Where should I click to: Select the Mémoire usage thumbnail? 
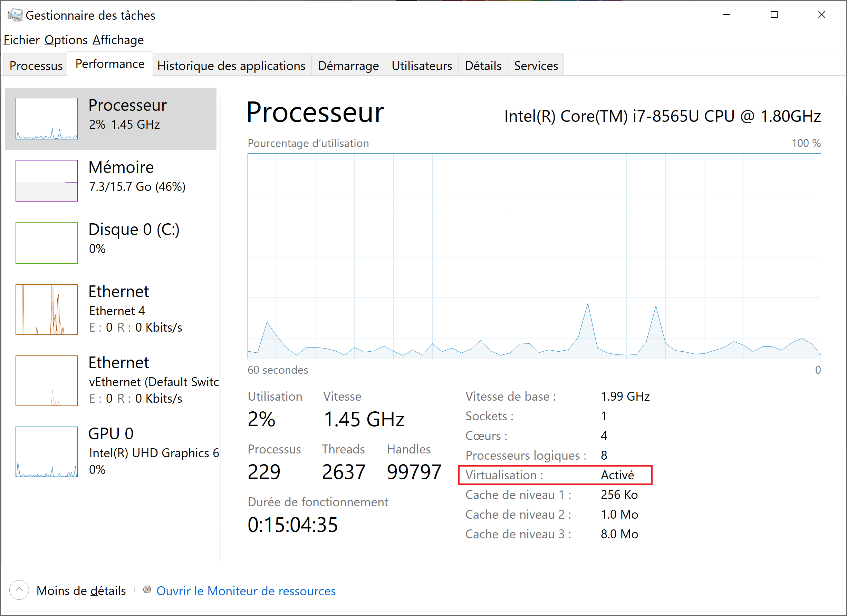pos(47,181)
